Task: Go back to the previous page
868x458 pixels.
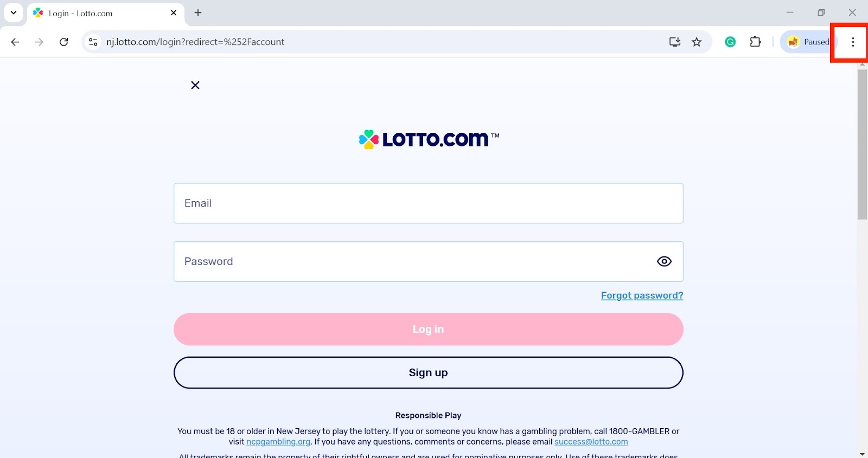Action: (x=15, y=42)
